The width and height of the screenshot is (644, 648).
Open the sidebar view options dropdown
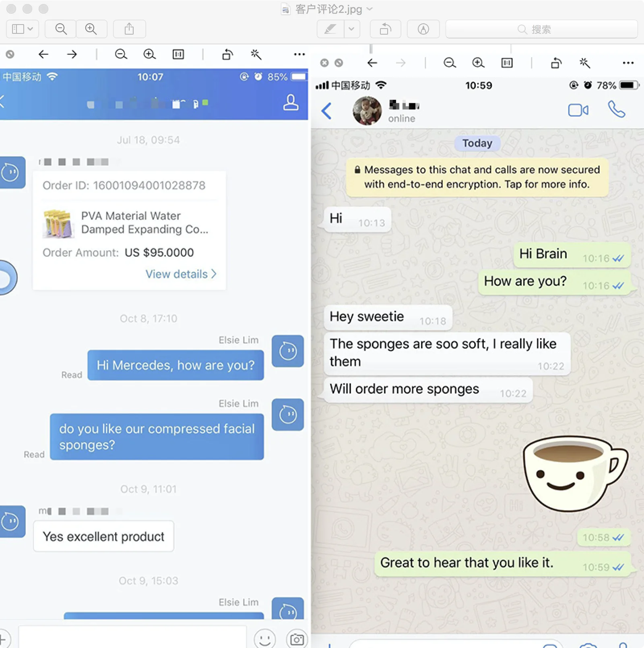[23, 29]
